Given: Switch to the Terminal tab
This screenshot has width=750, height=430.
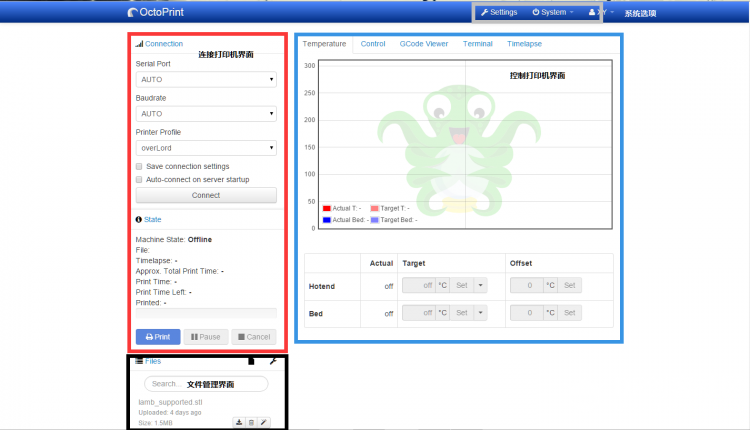Looking at the screenshot, I should (477, 44).
